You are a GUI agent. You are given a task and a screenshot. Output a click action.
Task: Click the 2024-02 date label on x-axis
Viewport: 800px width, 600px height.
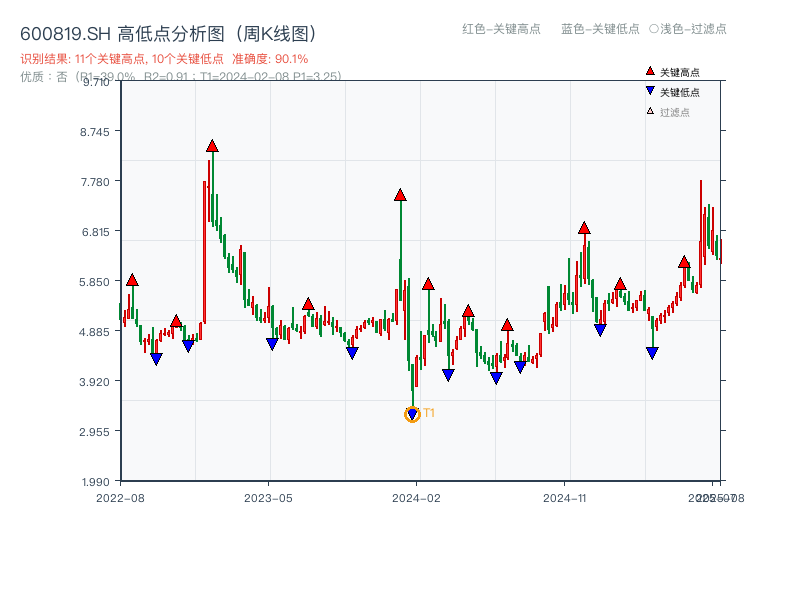(x=416, y=497)
